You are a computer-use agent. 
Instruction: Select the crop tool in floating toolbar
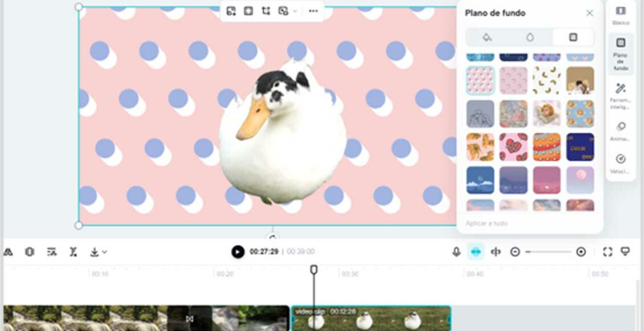[266, 11]
